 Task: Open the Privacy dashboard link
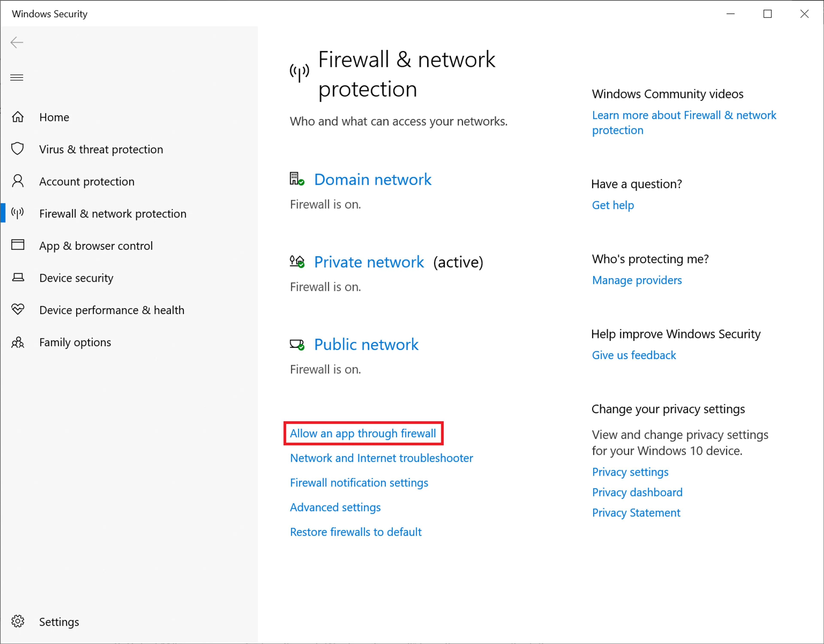click(x=637, y=492)
